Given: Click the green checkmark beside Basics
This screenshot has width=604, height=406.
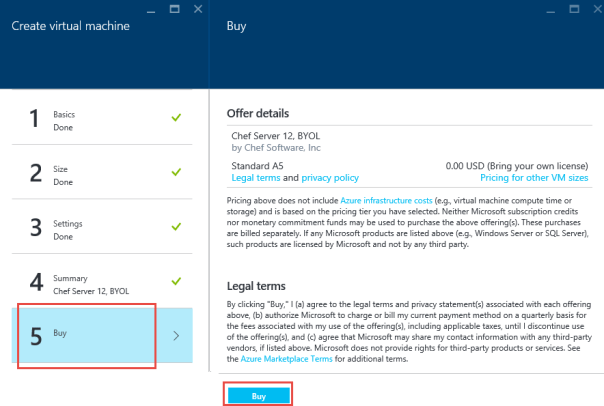Looking at the screenshot, I should tap(176, 118).
